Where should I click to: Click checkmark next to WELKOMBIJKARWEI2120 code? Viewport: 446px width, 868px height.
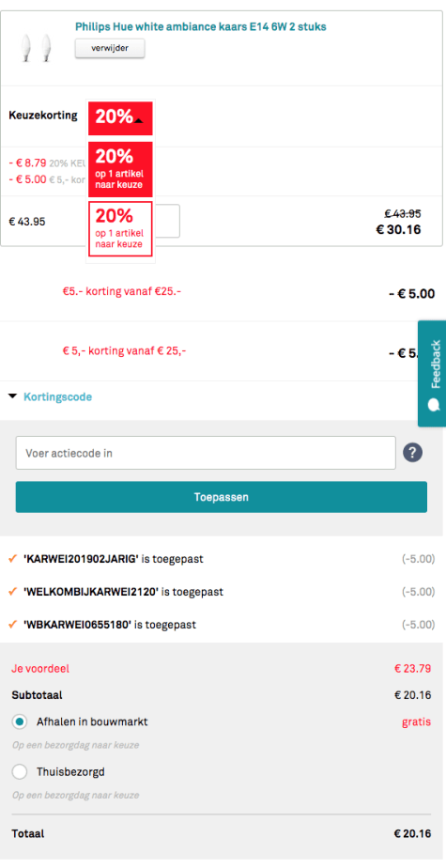coord(13,592)
